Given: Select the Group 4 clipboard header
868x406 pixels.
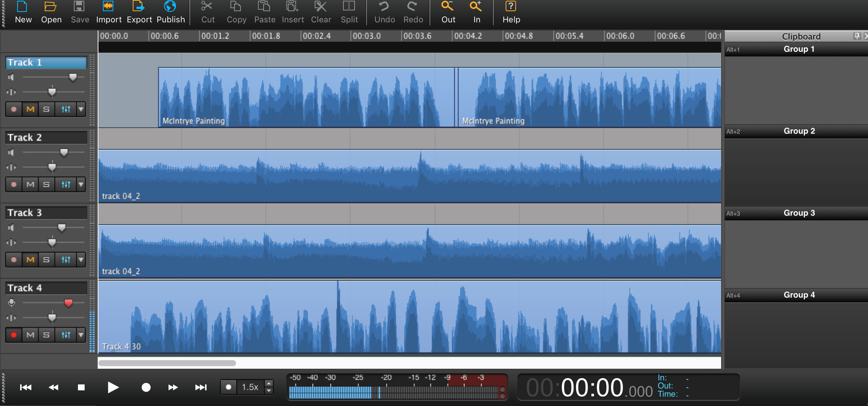Looking at the screenshot, I should coord(799,295).
